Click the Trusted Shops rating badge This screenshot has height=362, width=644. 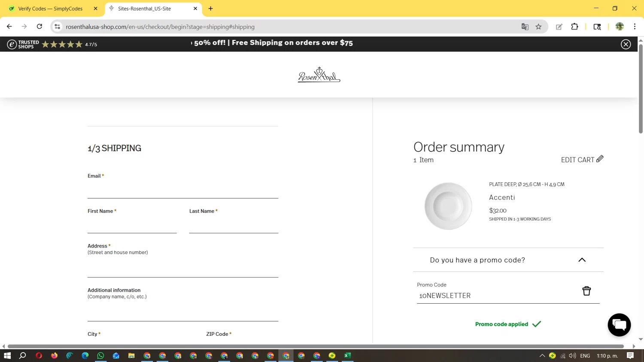52,44
